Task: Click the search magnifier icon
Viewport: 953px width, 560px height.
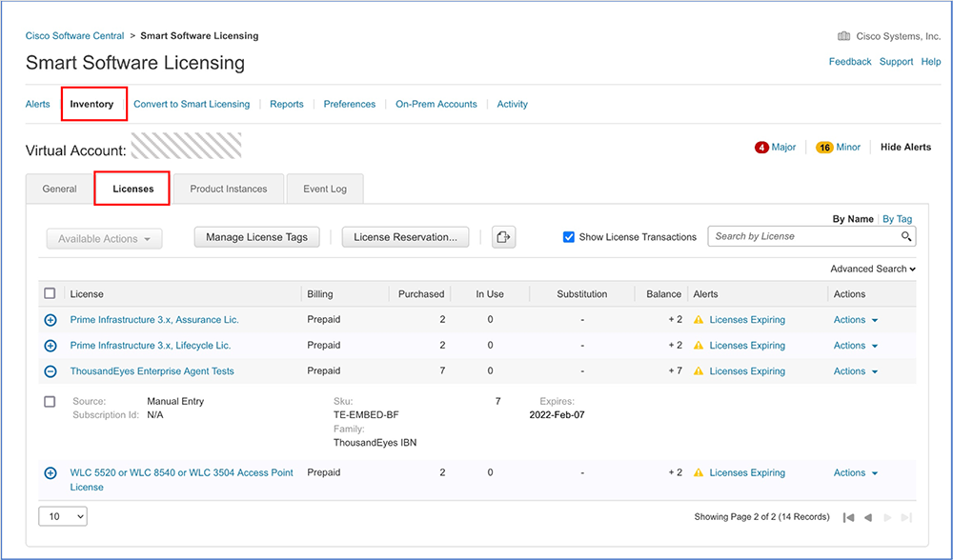Action: pos(906,236)
